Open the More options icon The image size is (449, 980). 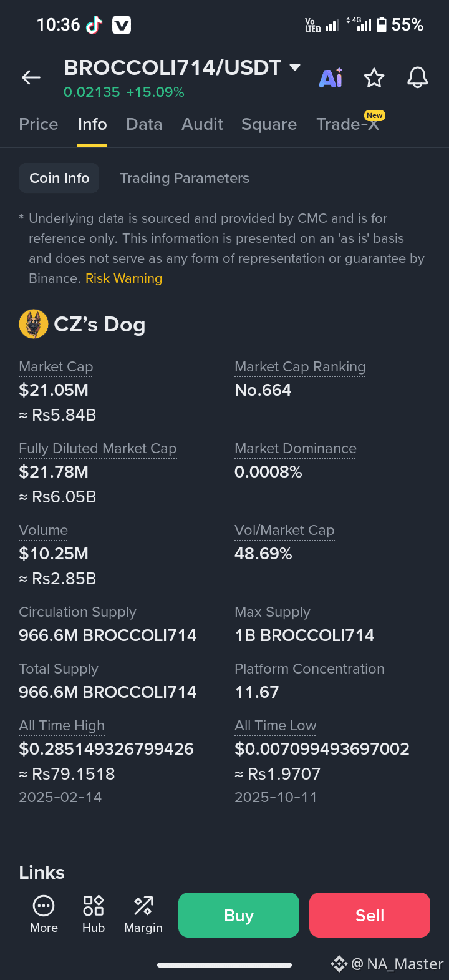point(44,915)
